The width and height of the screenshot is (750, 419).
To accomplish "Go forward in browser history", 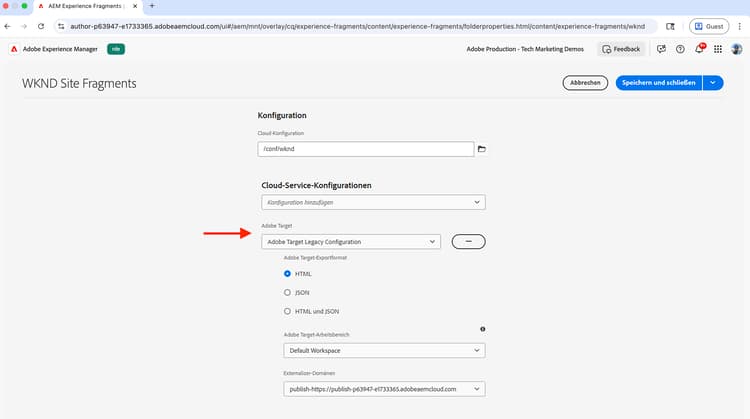I will click(x=24, y=26).
